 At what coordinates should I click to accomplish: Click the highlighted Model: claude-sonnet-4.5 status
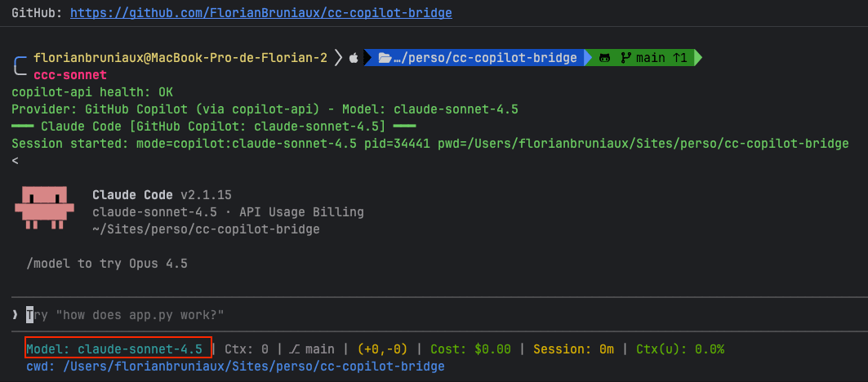tap(118, 349)
